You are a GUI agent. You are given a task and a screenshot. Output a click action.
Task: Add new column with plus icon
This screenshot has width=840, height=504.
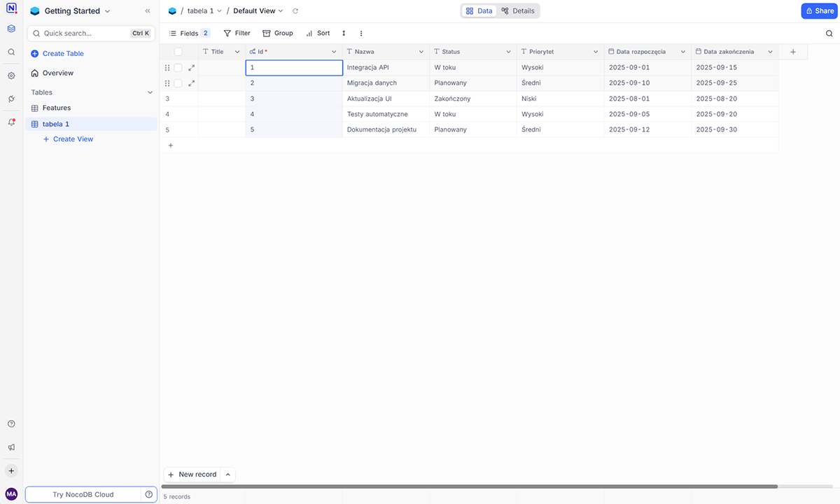click(x=793, y=52)
